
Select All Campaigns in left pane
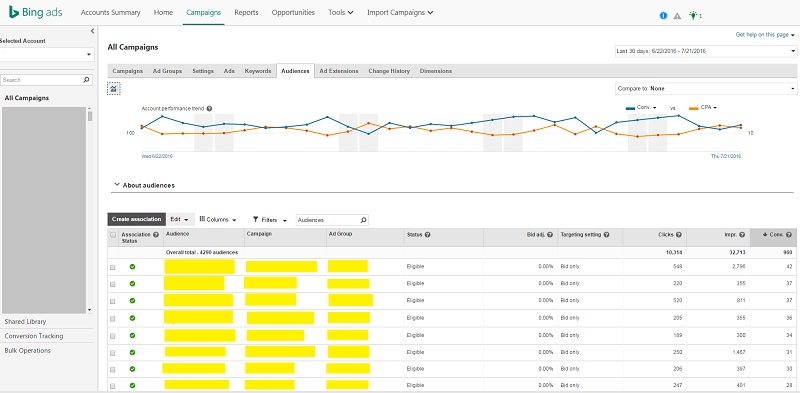point(27,98)
